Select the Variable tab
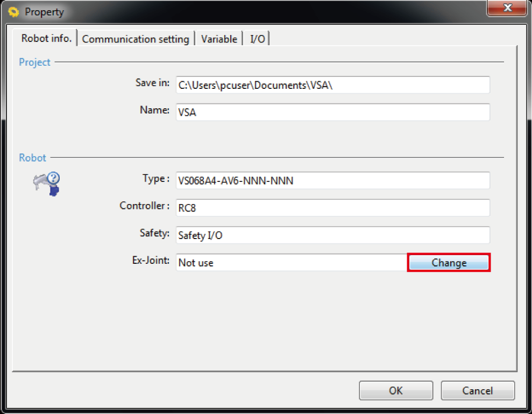This screenshot has height=414, width=532. 219,39
